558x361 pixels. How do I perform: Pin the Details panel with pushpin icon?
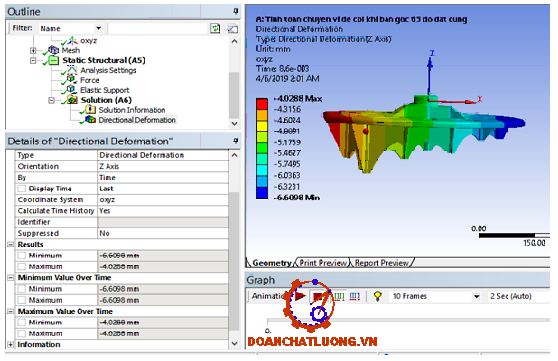(235, 141)
